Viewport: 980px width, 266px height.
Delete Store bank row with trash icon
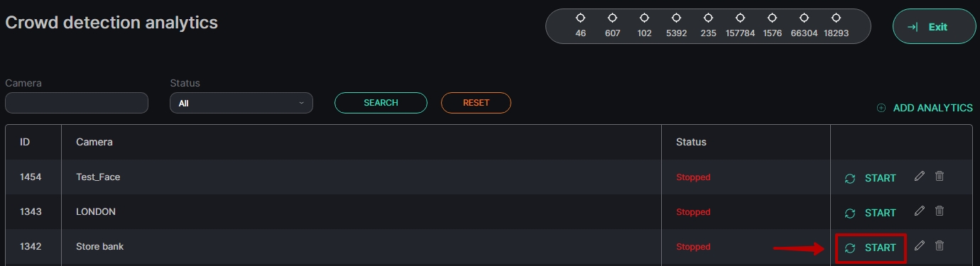(x=940, y=245)
